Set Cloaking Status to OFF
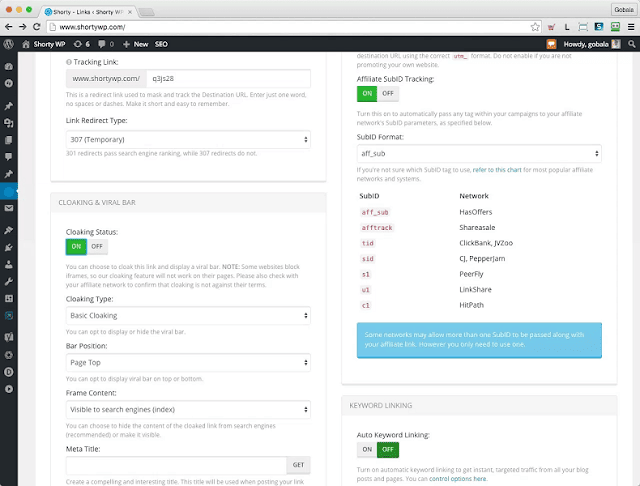This screenshot has width=640, height=486. [97, 246]
